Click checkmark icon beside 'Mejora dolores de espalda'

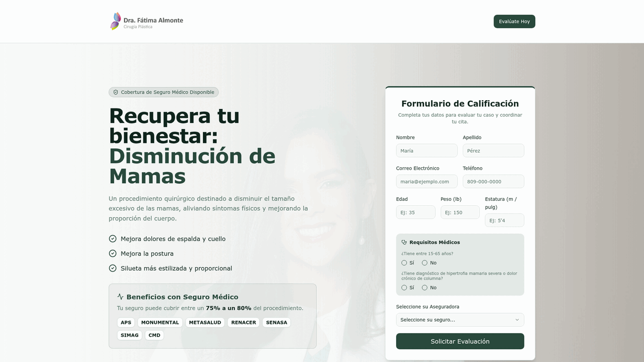coord(113,239)
